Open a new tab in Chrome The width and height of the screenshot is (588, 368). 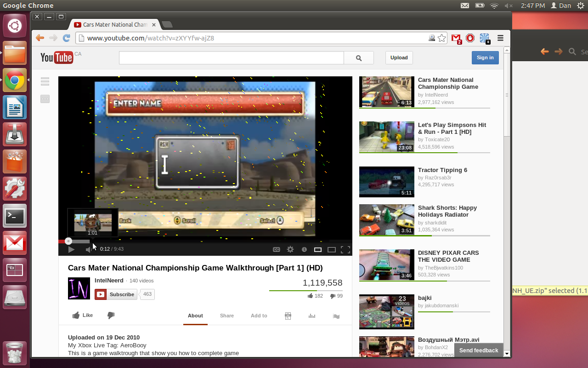(167, 24)
